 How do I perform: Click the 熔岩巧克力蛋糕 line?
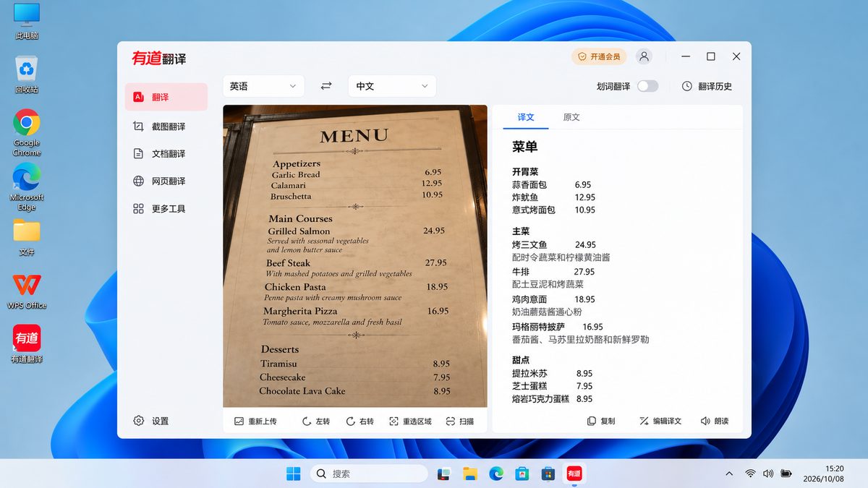click(x=553, y=398)
